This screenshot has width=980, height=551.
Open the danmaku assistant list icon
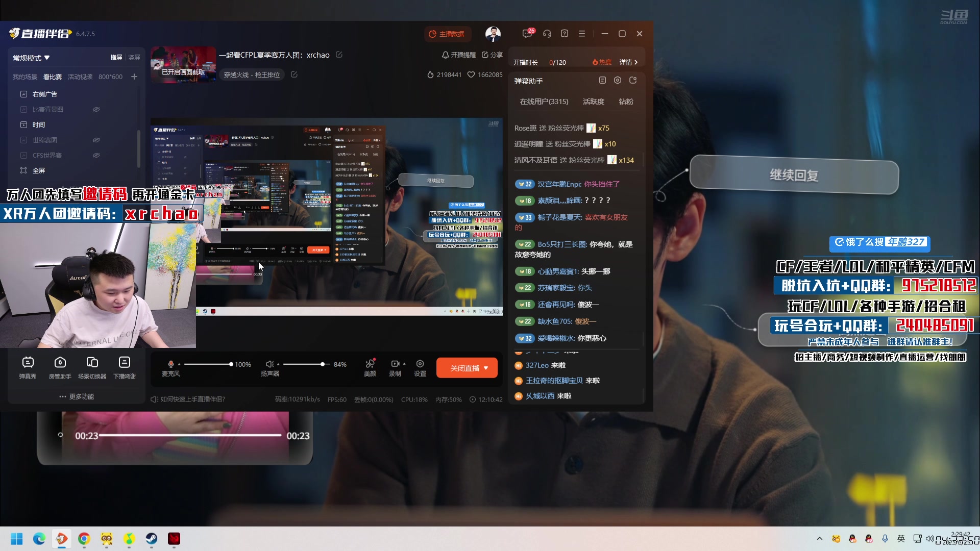(x=602, y=81)
